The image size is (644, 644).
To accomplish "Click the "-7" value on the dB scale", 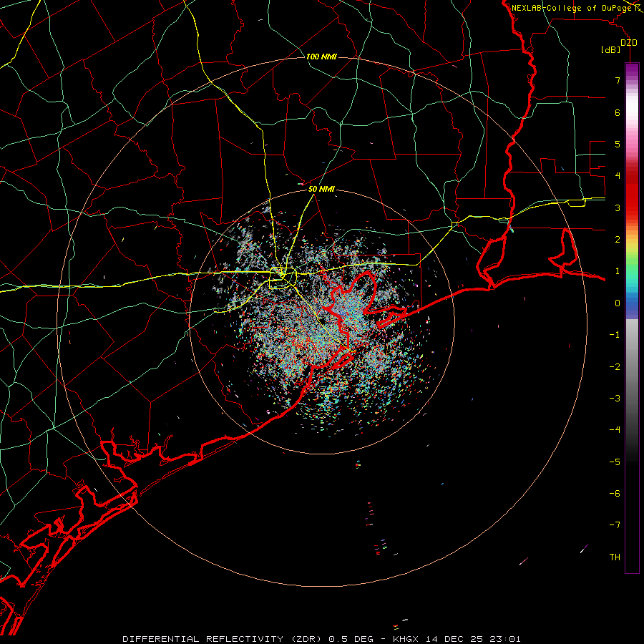I will click(615, 525).
